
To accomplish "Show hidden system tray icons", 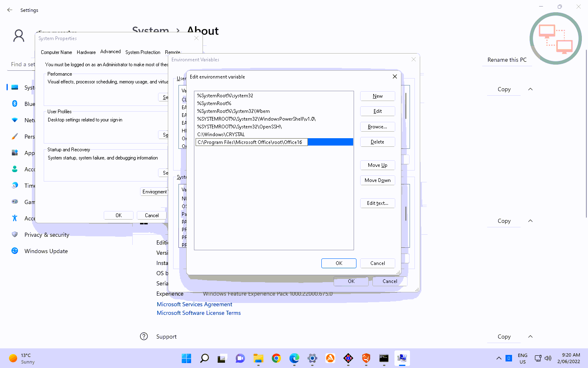I will tap(499, 358).
